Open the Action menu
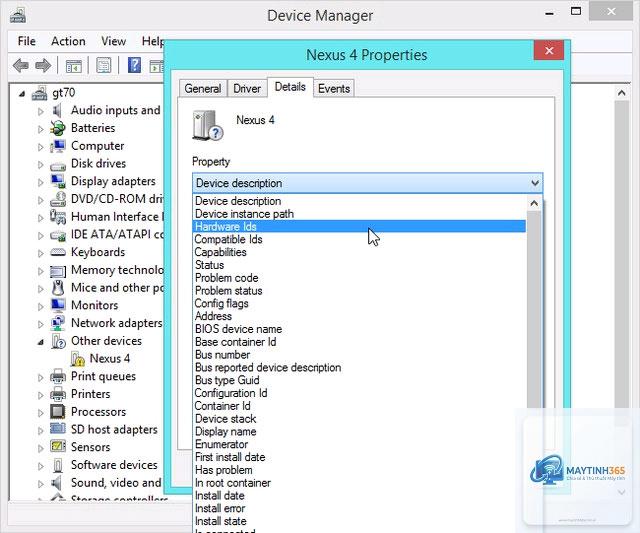 68,41
